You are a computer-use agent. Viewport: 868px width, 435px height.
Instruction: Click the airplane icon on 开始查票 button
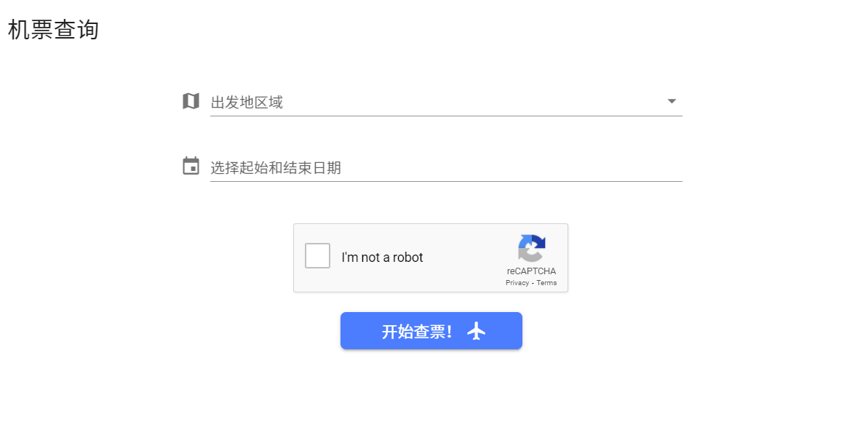(x=476, y=331)
